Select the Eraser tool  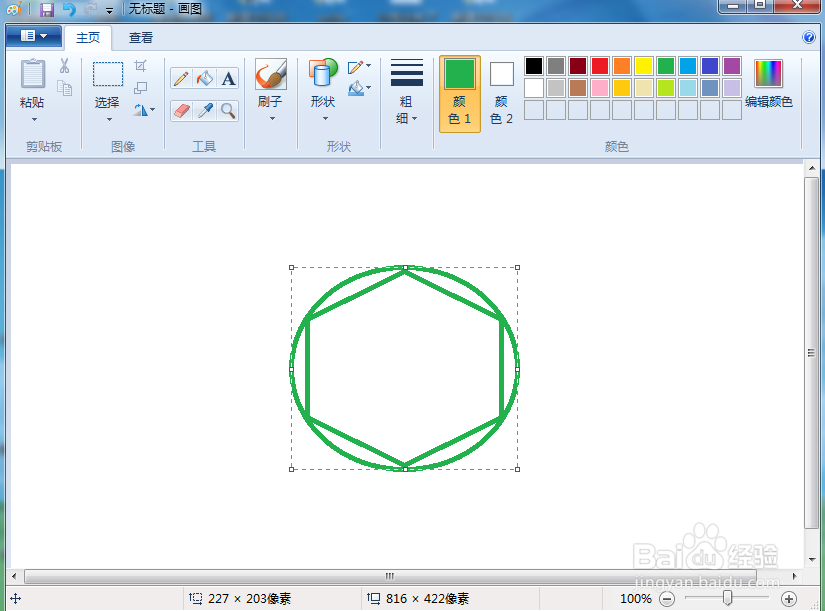(181, 111)
